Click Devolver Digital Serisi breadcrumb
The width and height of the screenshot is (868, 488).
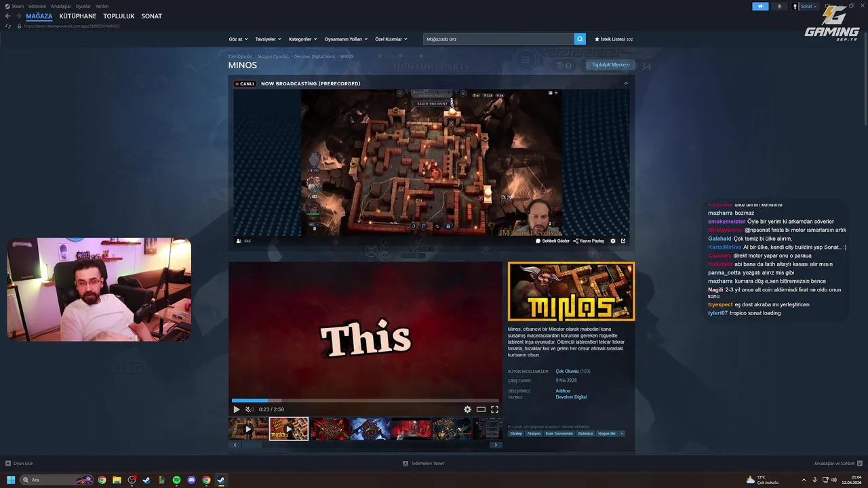315,56
